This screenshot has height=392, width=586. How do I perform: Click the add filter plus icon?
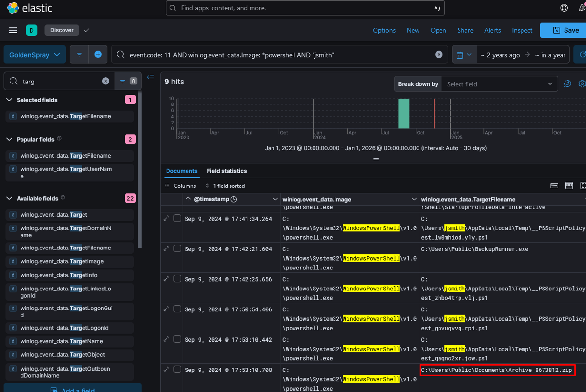click(98, 55)
